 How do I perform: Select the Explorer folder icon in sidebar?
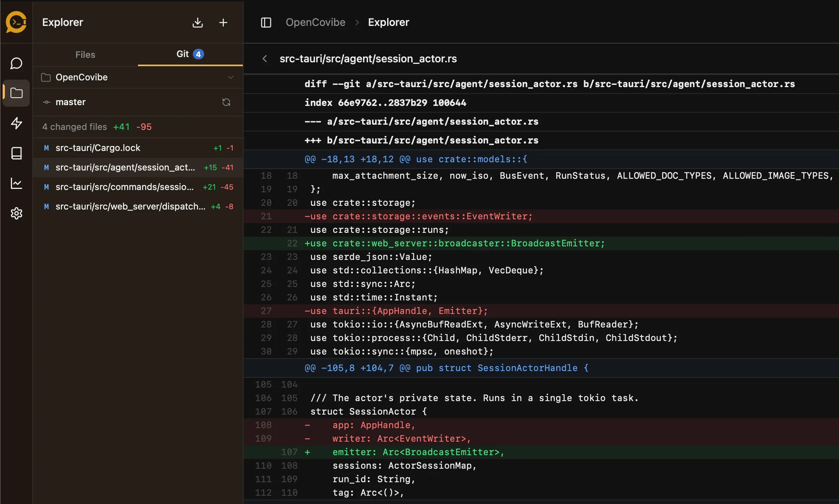click(16, 93)
